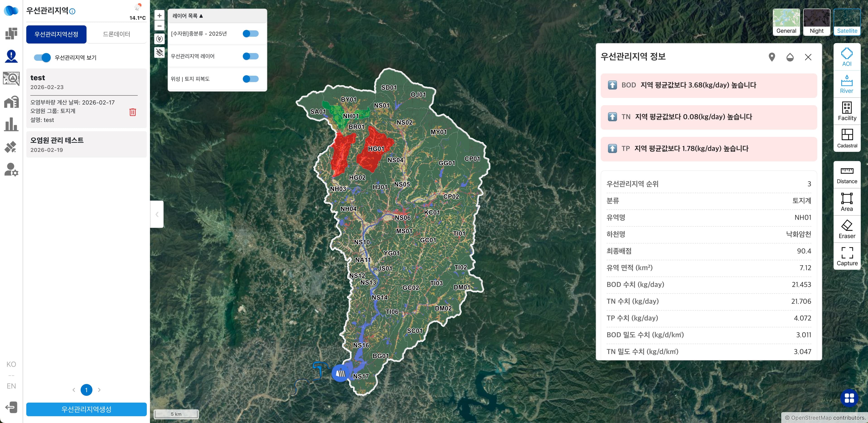Select the Facility tool icon
Viewport: 868px width, 423px height.
847,111
